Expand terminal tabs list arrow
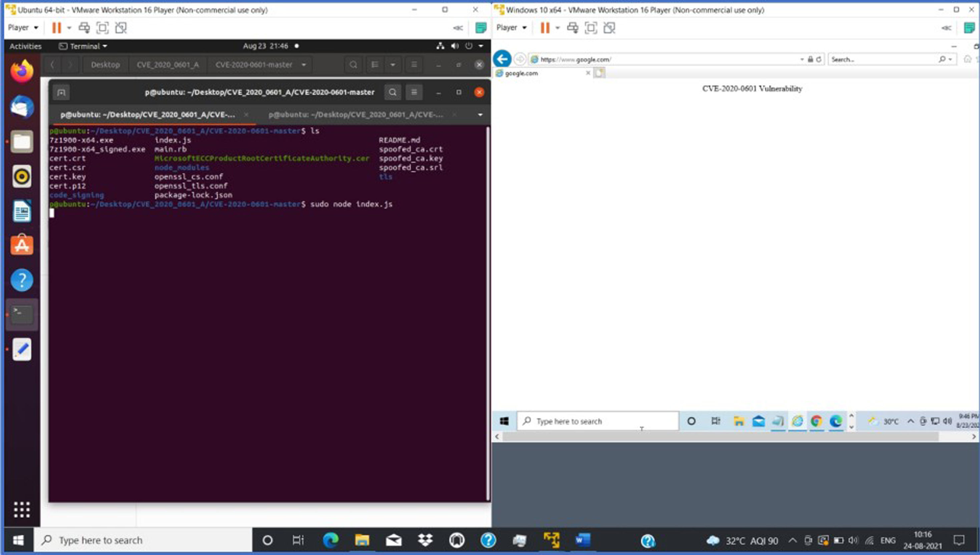Screen dimensions: 980x555 pos(480,115)
